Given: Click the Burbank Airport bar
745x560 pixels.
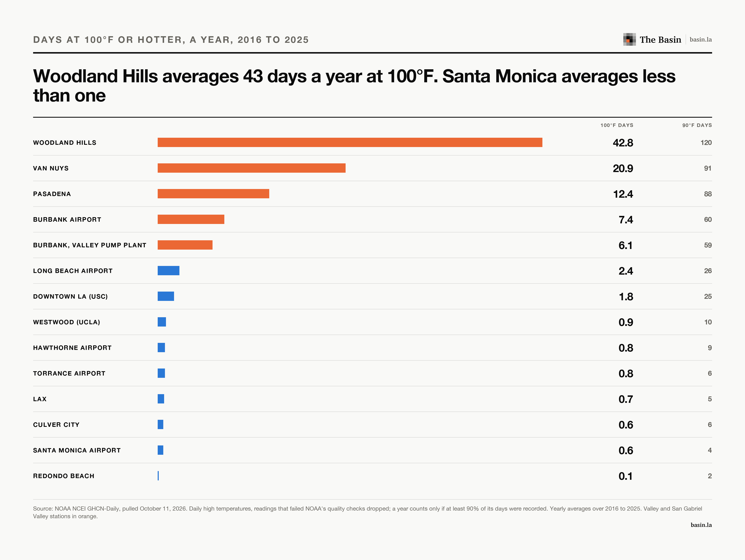Looking at the screenshot, I should coord(191,219).
